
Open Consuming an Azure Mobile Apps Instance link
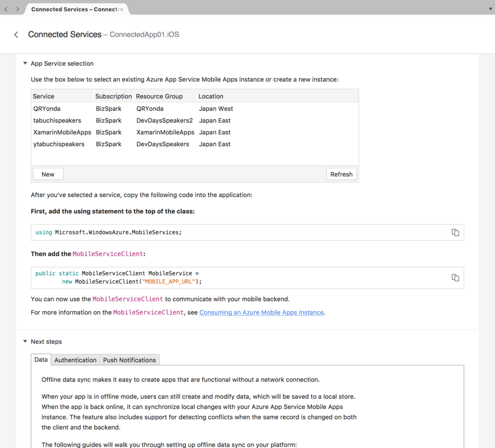[262, 312]
